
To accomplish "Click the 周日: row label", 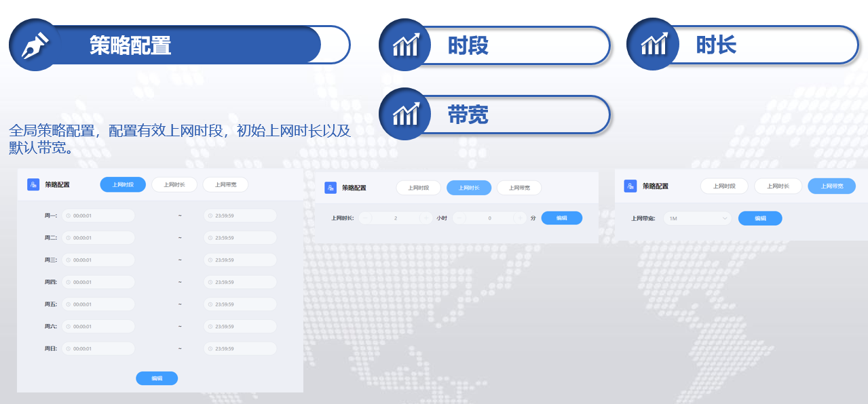I will [x=51, y=348].
